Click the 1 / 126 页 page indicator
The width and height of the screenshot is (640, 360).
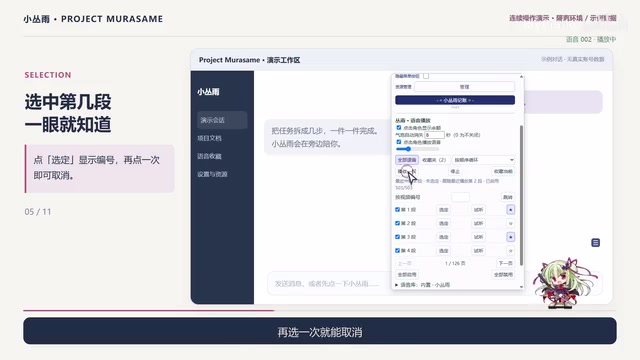pos(455,263)
